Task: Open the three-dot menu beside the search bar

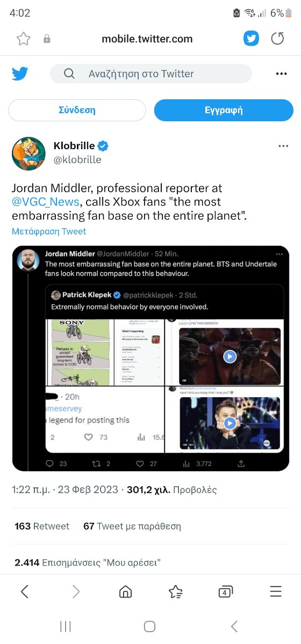Action: coord(281,74)
